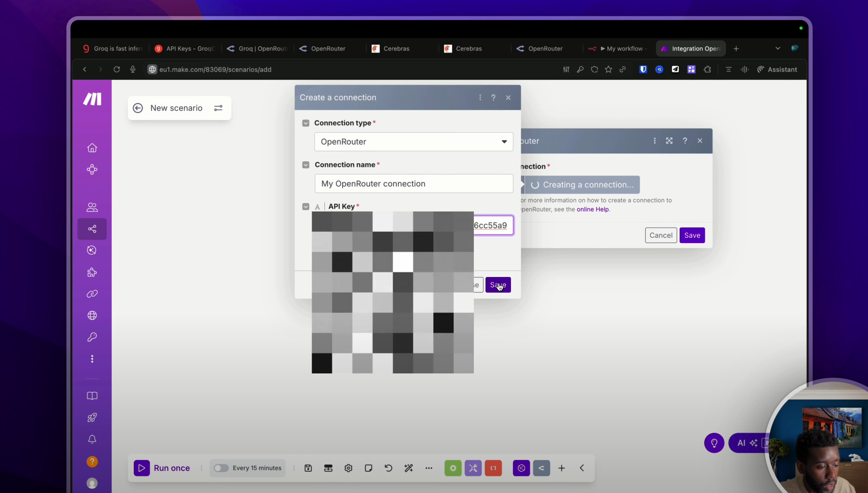This screenshot has width=868, height=493.
Task: Open the orange Help question mark icon
Action: [x=92, y=461]
